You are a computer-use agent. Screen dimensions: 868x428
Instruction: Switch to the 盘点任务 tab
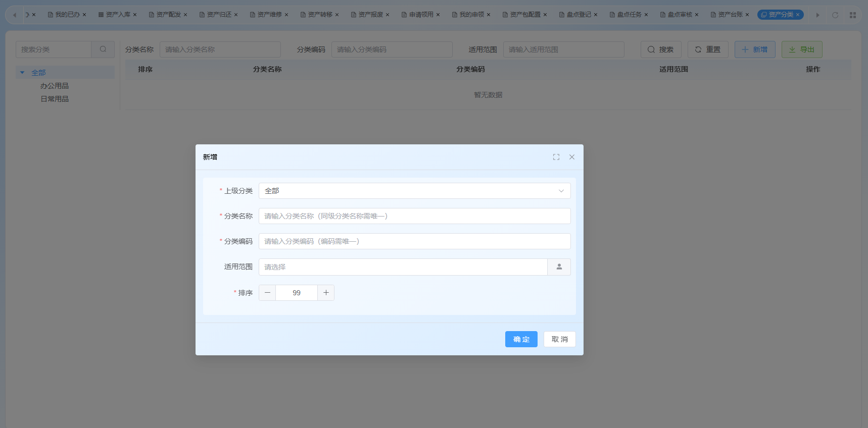(629, 15)
